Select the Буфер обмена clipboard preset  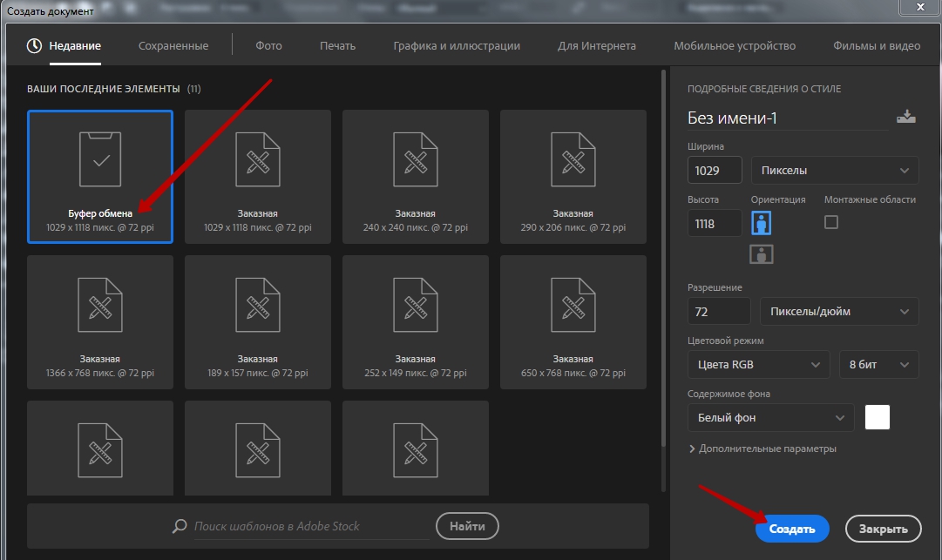(x=100, y=176)
